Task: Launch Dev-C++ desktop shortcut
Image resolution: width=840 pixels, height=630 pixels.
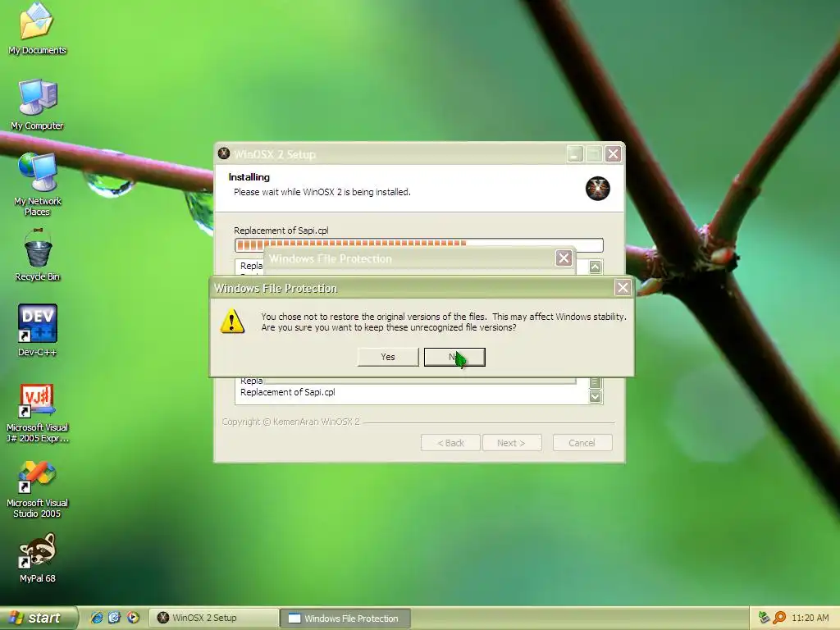Action: (x=37, y=331)
